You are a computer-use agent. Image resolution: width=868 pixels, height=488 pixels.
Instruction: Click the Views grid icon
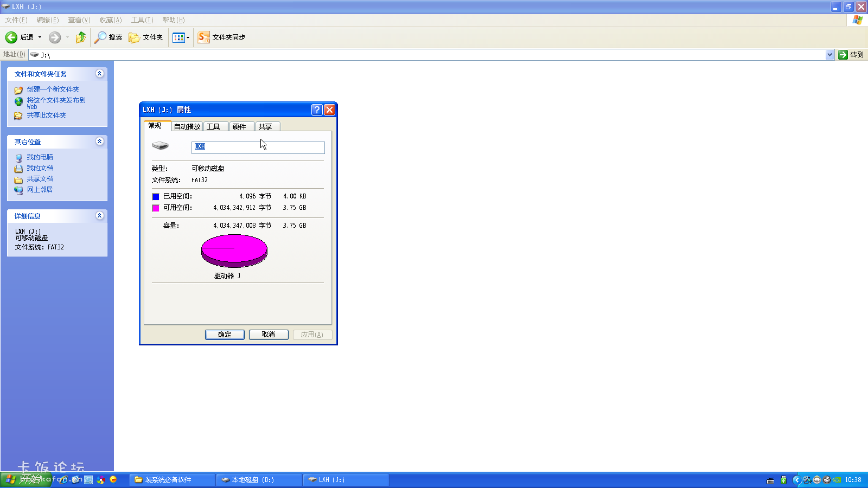point(178,37)
